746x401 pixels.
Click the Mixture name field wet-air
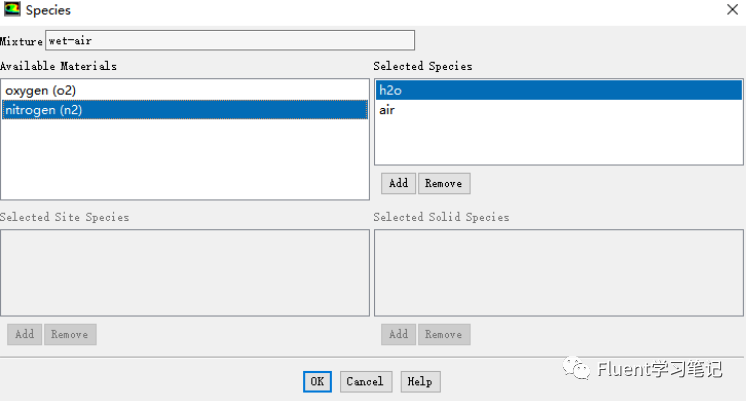[230, 40]
